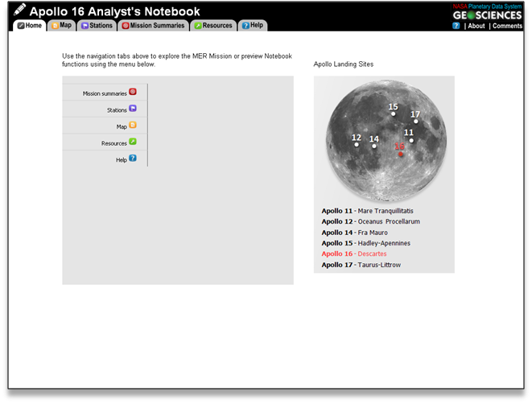Screen dimensions: 532x404
Task: Click the orange Map menu icon
Action: [x=133, y=125]
